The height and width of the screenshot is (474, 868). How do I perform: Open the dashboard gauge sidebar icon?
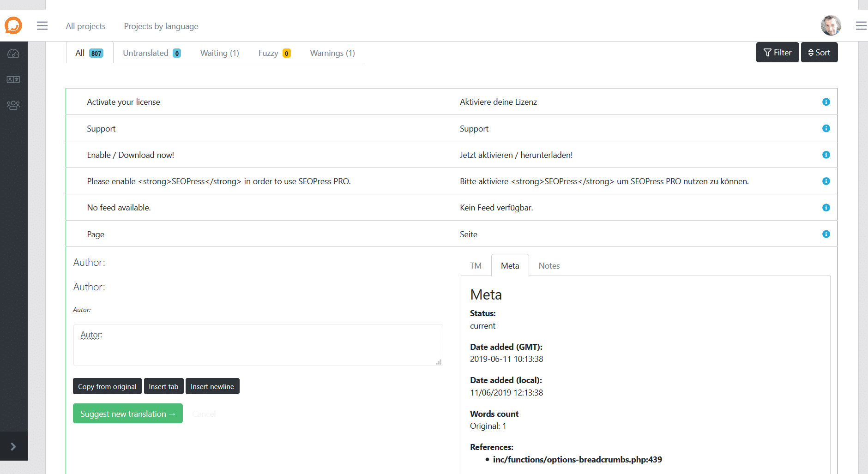13,54
